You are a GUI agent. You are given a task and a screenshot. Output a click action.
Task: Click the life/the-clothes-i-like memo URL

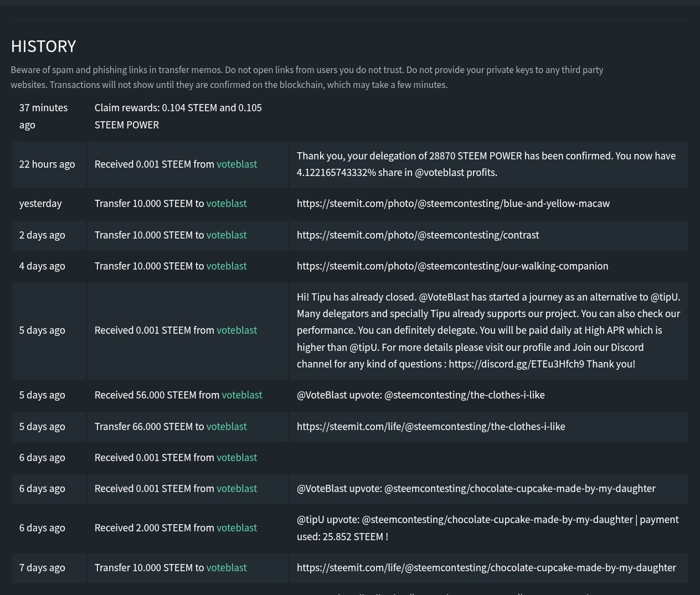(430, 427)
